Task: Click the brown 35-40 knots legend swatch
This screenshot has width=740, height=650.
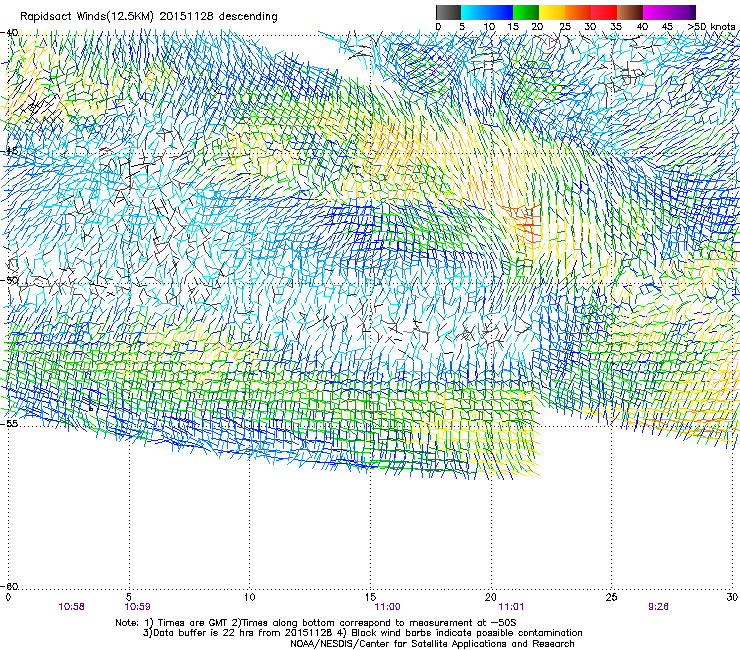Action: click(x=630, y=12)
